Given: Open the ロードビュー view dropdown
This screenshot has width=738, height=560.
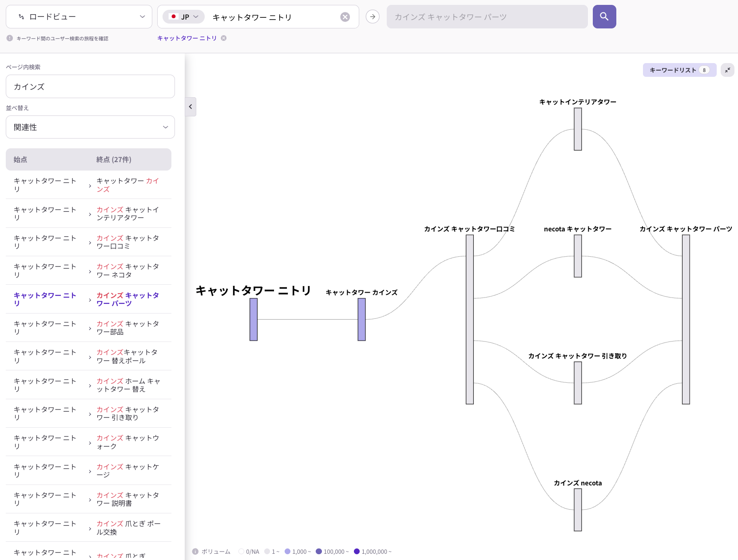Looking at the screenshot, I should coord(79,17).
